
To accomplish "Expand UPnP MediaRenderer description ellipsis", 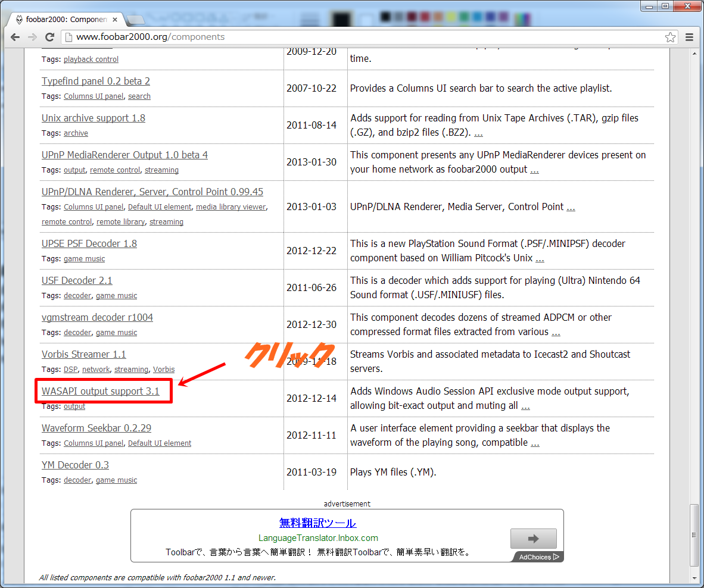I will (x=534, y=170).
